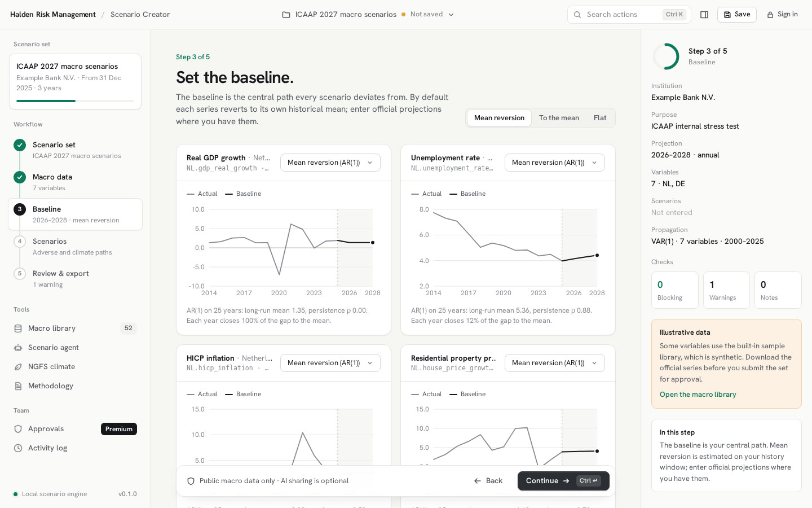Open the 1 Warnings check card
This screenshot has width=812, height=508.
(x=726, y=290)
